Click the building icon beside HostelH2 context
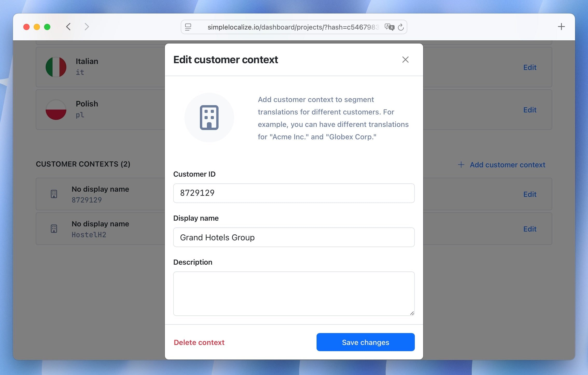The height and width of the screenshot is (375, 588). (x=54, y=229)
